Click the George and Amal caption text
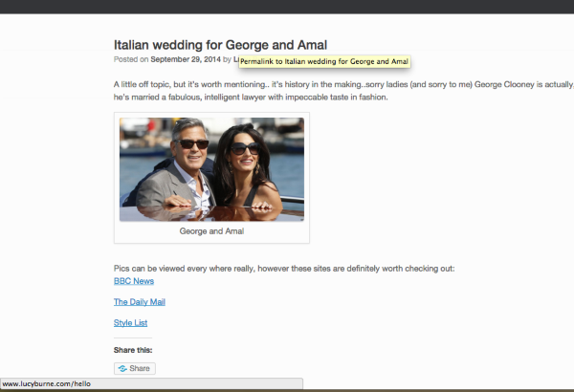574x392 pixels. (x=211, y=231)
